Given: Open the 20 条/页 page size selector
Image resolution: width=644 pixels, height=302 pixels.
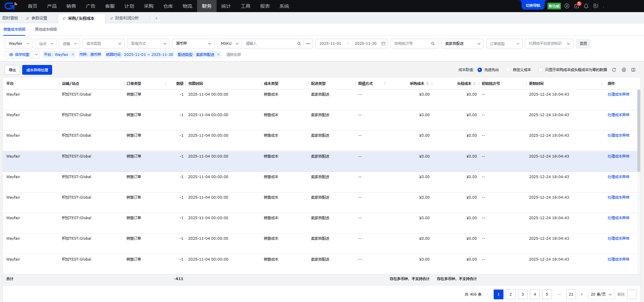Looking at the screenshot, I should point(601,294).
